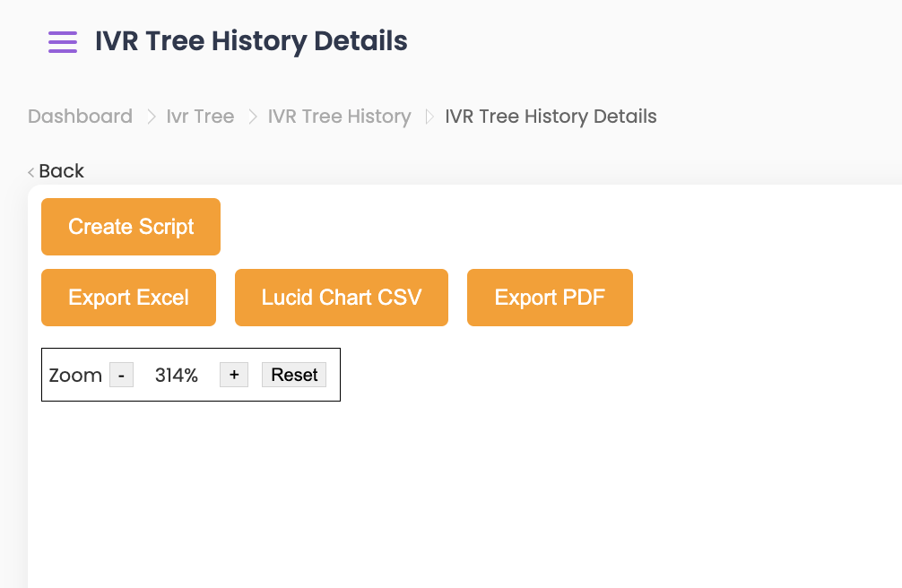Click chevron between Dashboard and Ivr Tree
Viewport: 902px width, 588px height.
pos(150,117)
